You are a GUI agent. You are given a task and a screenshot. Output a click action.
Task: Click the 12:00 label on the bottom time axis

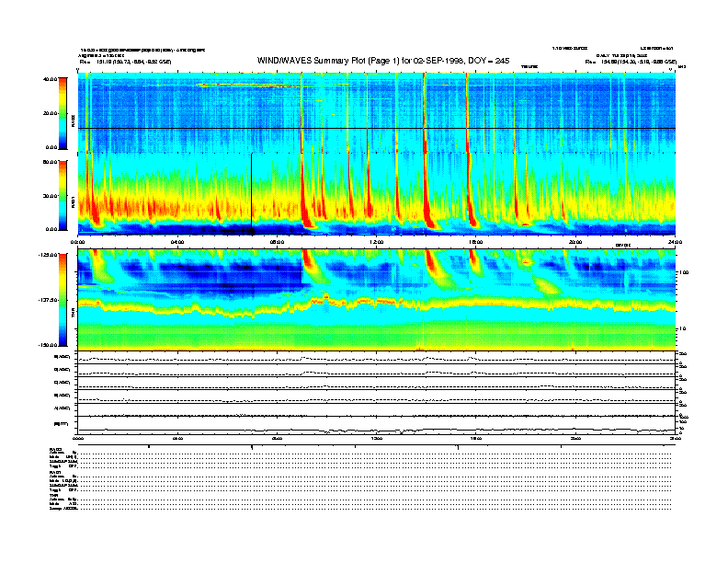tap(377, 438)
